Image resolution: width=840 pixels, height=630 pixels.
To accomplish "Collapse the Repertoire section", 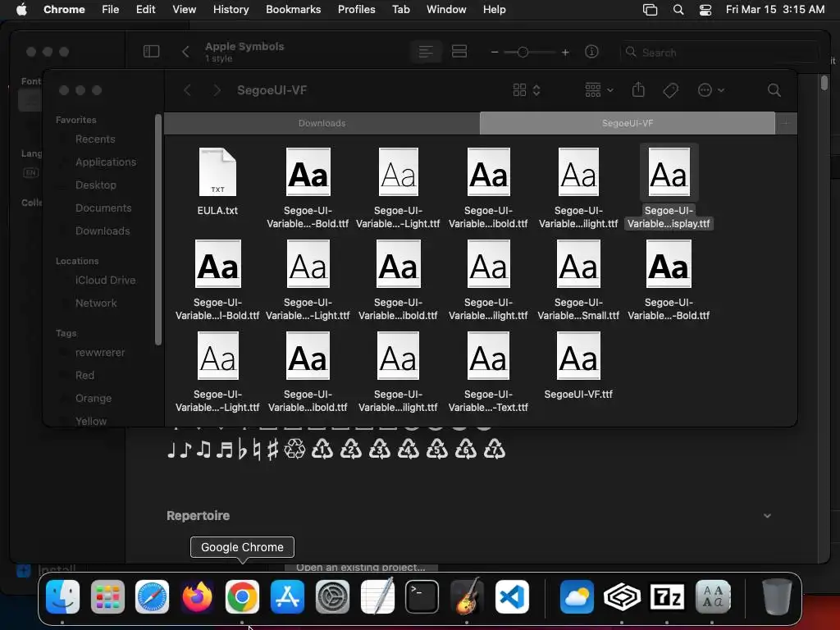I will (767, 515).
